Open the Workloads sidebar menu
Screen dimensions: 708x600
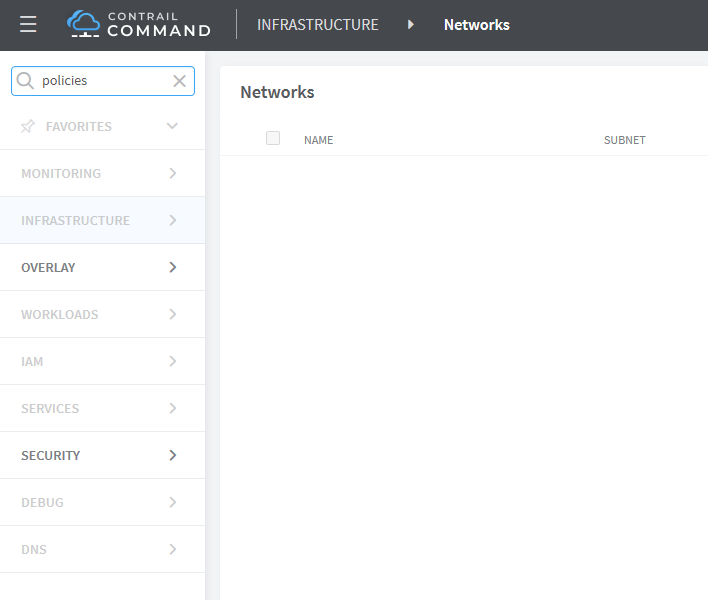point(60,314)
